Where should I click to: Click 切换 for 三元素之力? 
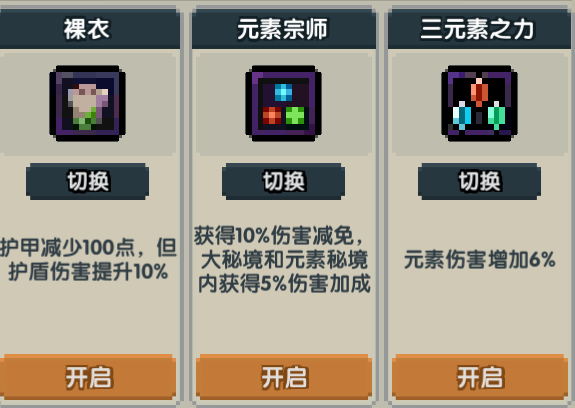(479, 181)
